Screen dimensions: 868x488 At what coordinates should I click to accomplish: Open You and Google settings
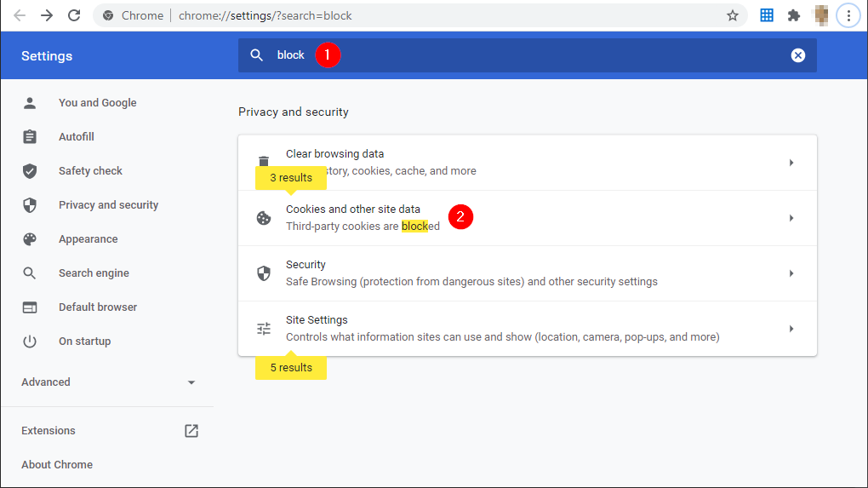(97, 103)
